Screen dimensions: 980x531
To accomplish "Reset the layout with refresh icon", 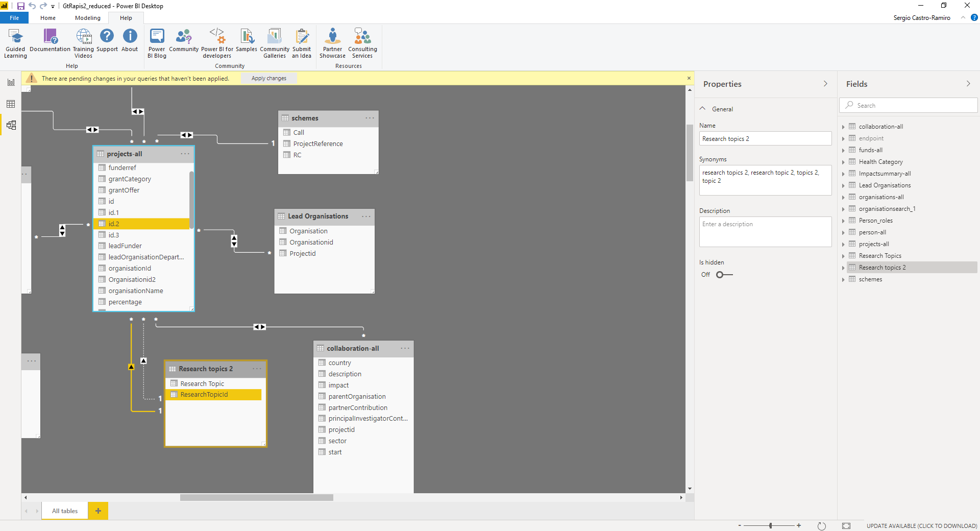I will pyautogui.click(x=822, y=526).
